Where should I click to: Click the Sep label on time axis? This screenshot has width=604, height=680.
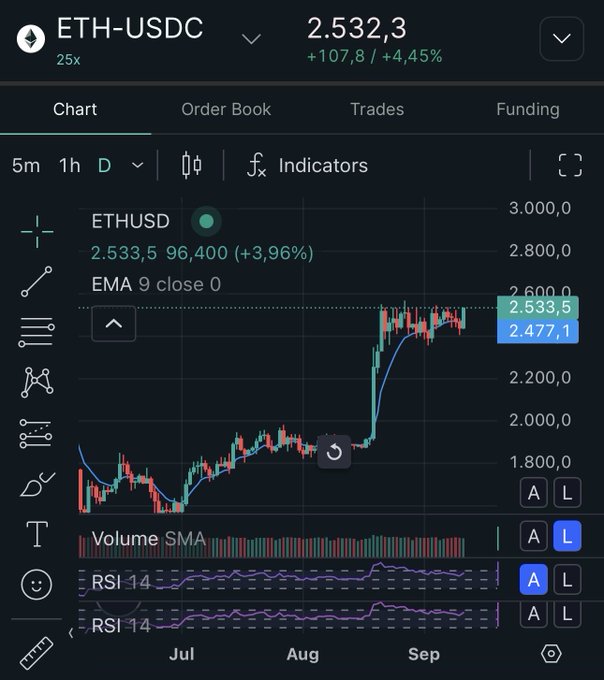pos(424,654)
